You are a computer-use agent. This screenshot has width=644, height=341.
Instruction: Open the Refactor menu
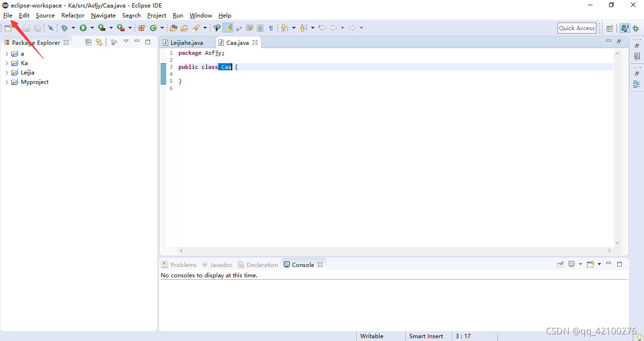73,15
